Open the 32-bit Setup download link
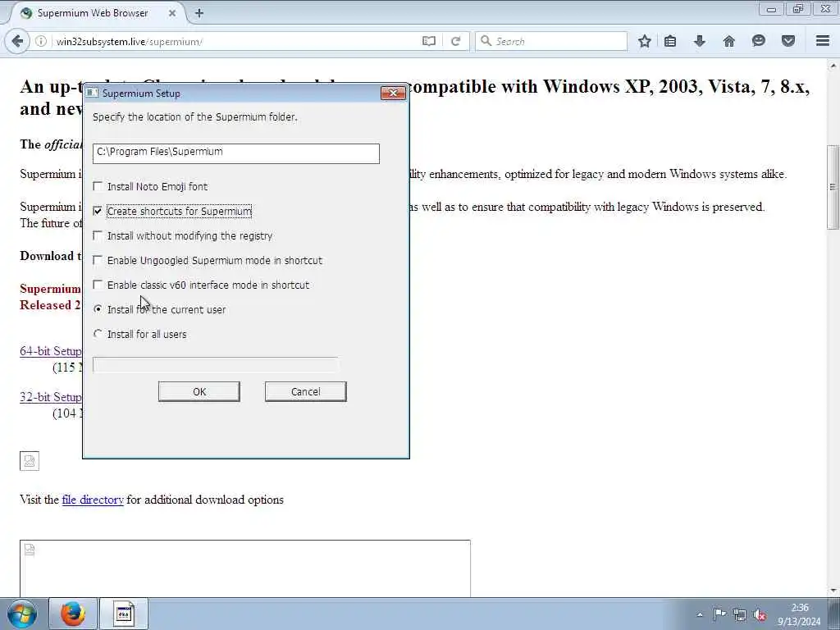Viewport: 840px width, 630px height. 51,397
